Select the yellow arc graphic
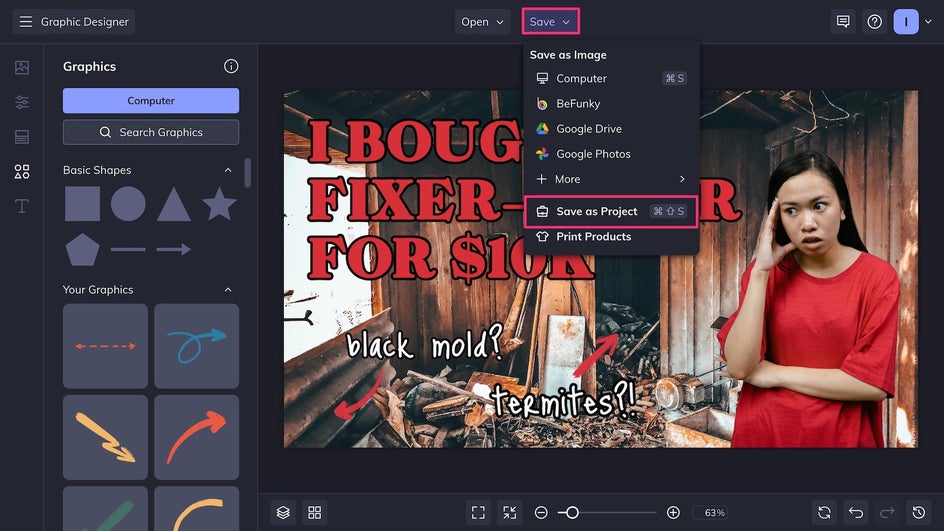The height and width of the screenshot is (531, 944). coord(196,509)
